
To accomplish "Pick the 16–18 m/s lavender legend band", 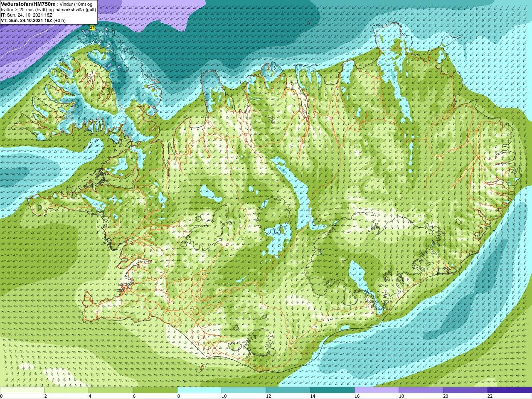I will pos(377,390).
